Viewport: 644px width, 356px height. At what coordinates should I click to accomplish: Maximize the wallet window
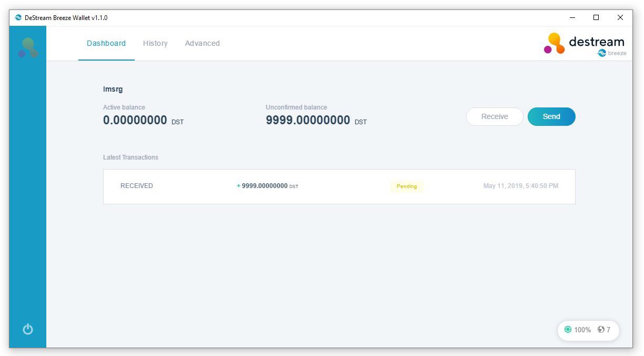pos(596,17)
